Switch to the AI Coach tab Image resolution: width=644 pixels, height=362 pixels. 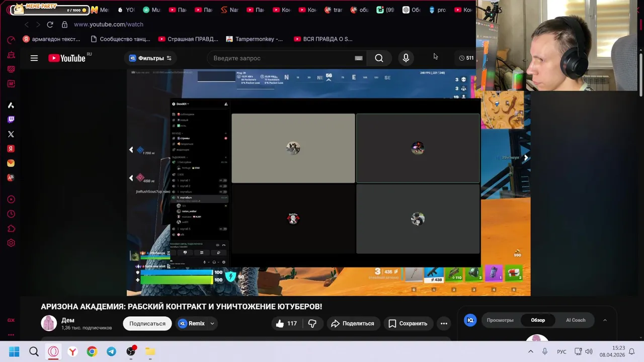click(x=576, y=320)
